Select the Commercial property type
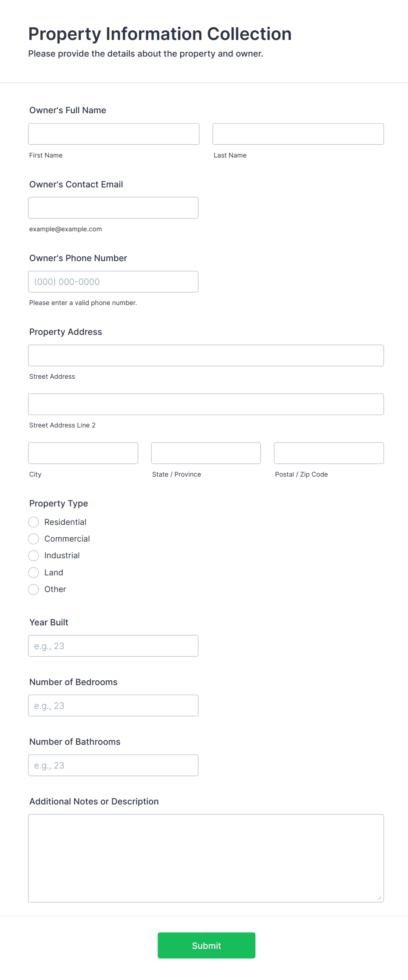This screenshot has width=408, height=980. click(33, 538)
